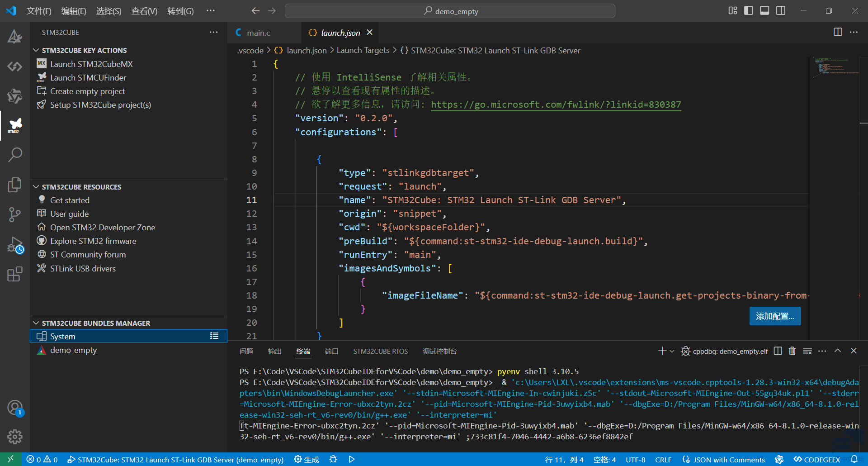Toggle the secondary side bar visibility
This screenshot has height=466, width=868.
pos(780,11)
